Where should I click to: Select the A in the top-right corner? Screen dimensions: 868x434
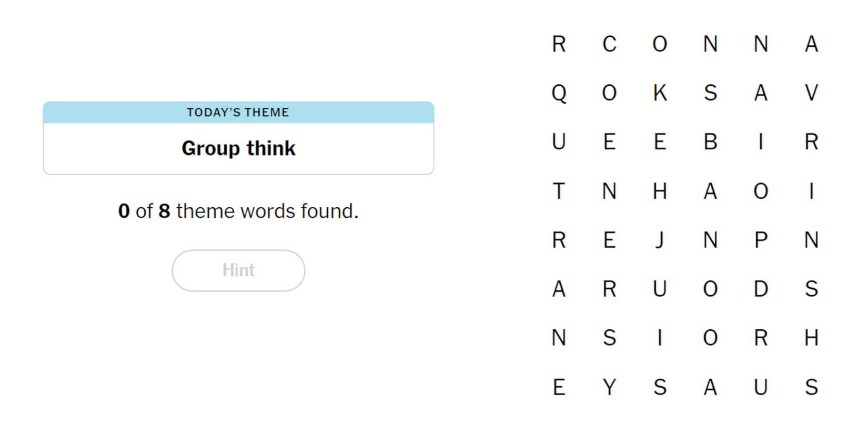point(811,44)
